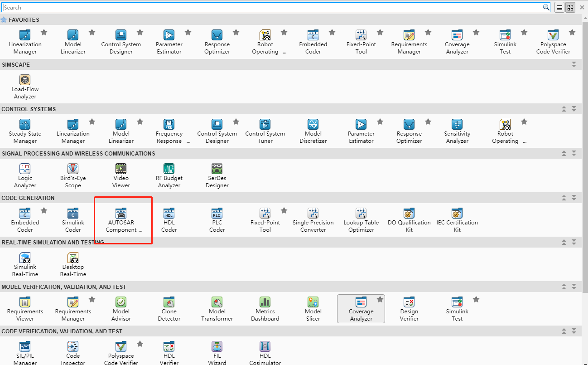
Task: Launch Bird's-Eye Scope app
Action: tap(73, 175)
